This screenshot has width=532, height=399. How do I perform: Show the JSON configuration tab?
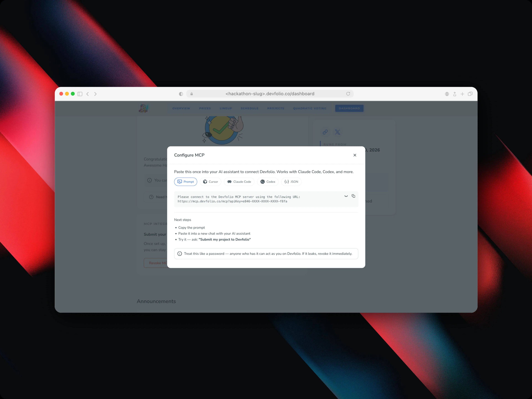[x=291, y=182]
